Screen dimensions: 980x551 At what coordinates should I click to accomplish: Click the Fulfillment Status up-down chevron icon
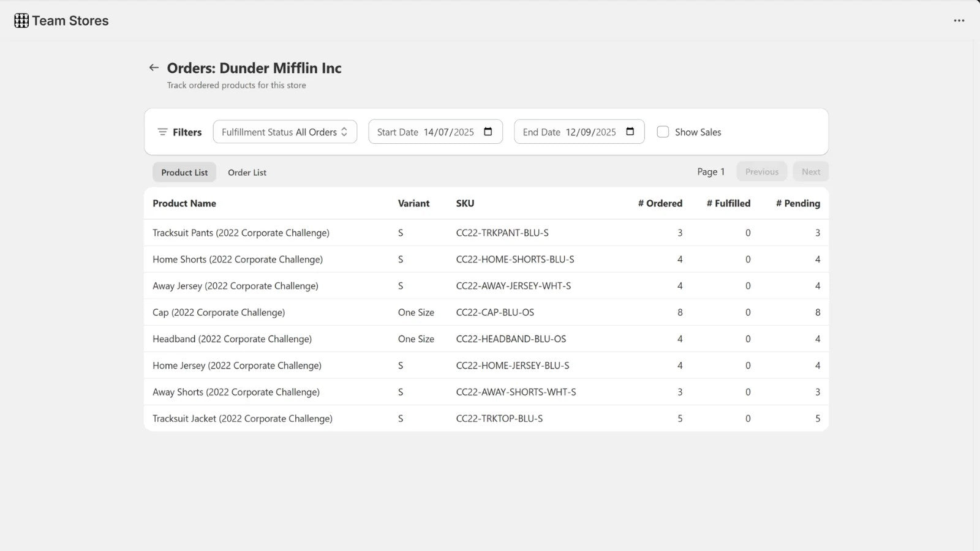click(x=344, y=132)
